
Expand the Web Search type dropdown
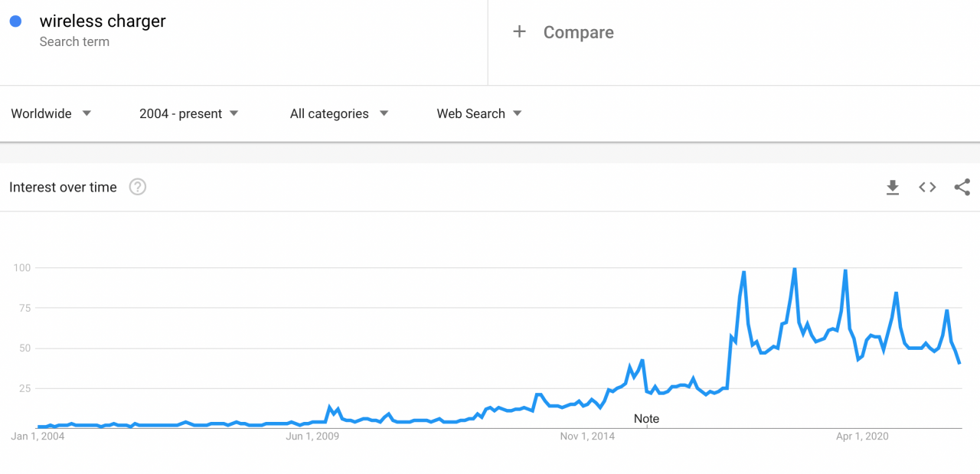tap(479, 113)
